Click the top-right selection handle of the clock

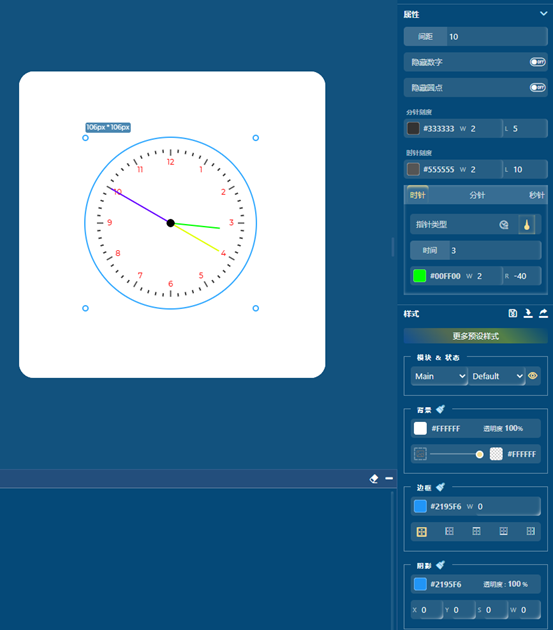tap(255, 138)
